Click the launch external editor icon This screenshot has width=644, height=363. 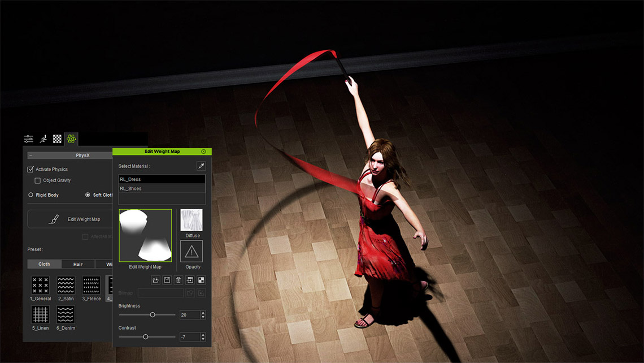click(x=190, y=280)
